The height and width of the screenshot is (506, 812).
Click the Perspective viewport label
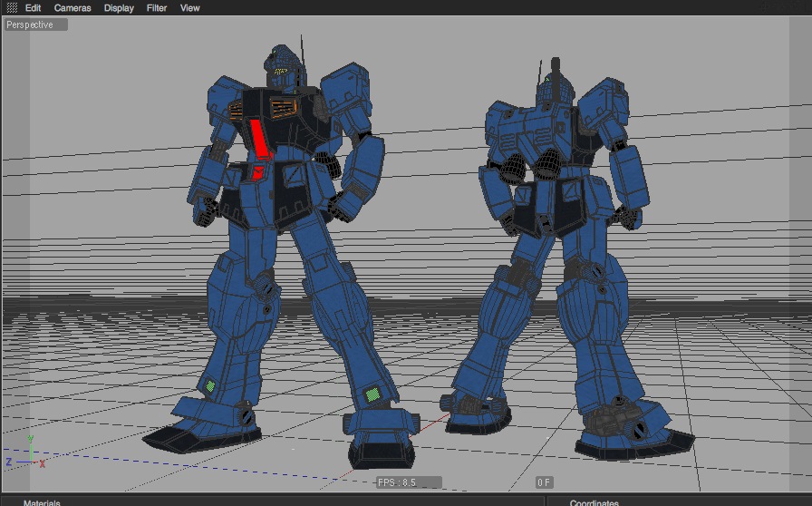pyautogui.click(x=36, y=24)
